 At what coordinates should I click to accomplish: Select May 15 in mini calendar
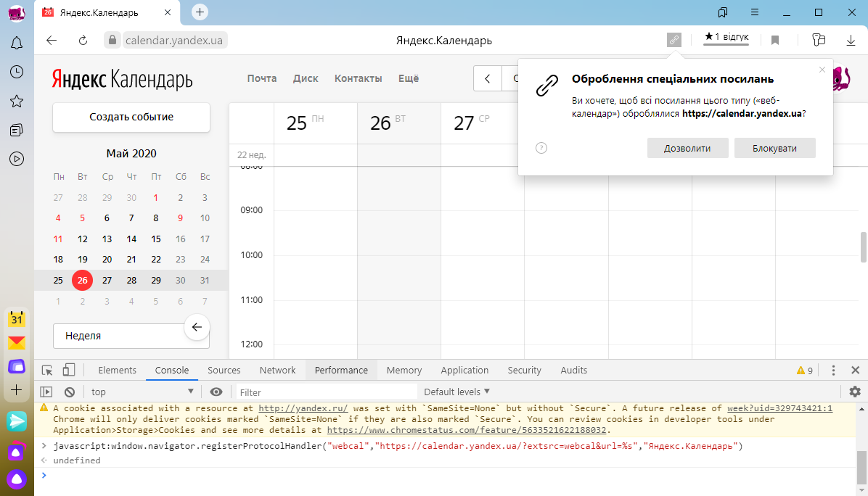click(x=156, y=239)
